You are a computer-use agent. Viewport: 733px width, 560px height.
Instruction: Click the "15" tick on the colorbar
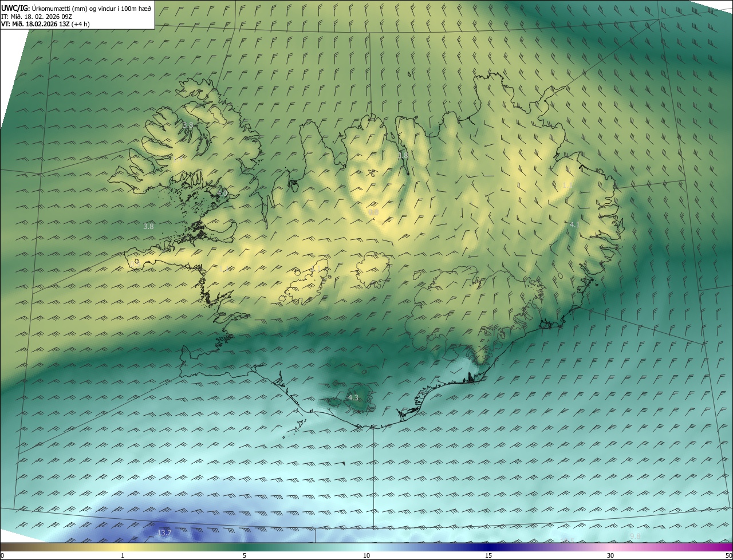tap(488, 555)
